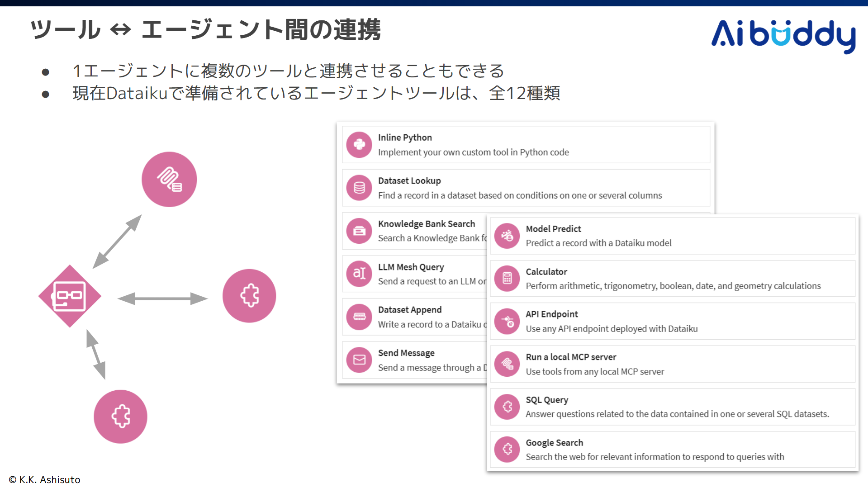Click the Send Message envelope icon
The image size is (868, 488).
pos(359,360)
